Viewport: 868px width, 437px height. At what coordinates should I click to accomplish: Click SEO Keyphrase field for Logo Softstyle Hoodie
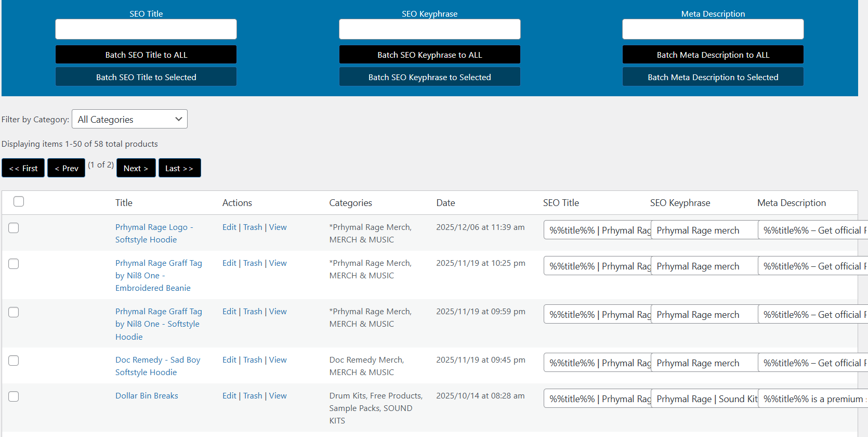pyautogui.click(x=704, y=230)
